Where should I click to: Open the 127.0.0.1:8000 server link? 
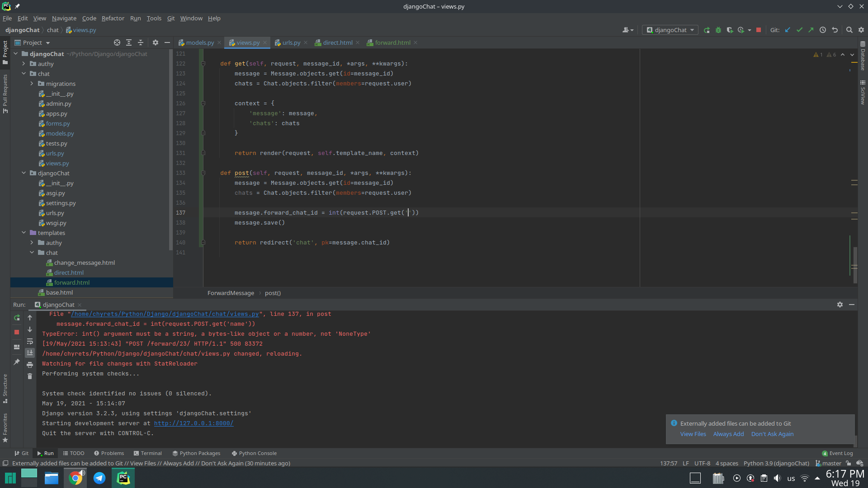tap(193, 423)
